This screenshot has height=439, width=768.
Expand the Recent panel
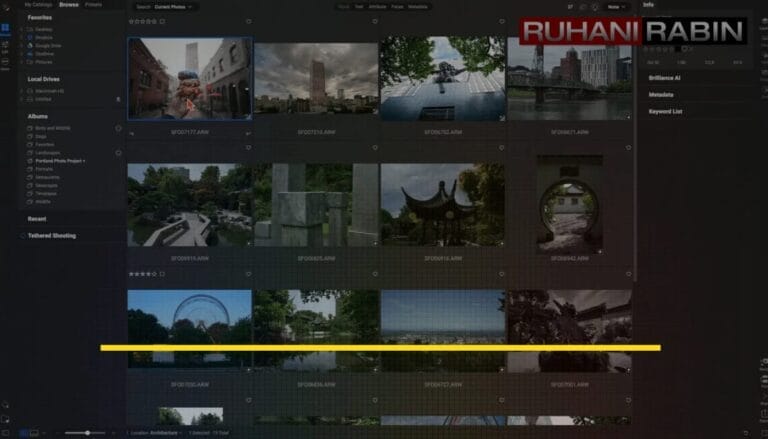37,219
